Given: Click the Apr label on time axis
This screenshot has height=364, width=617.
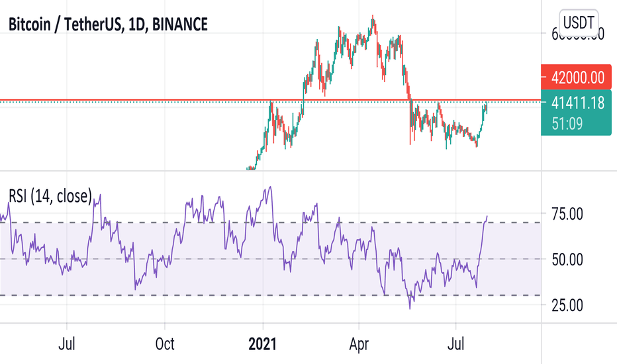Looking at the screenshot, I should click(x=359, y=344).
